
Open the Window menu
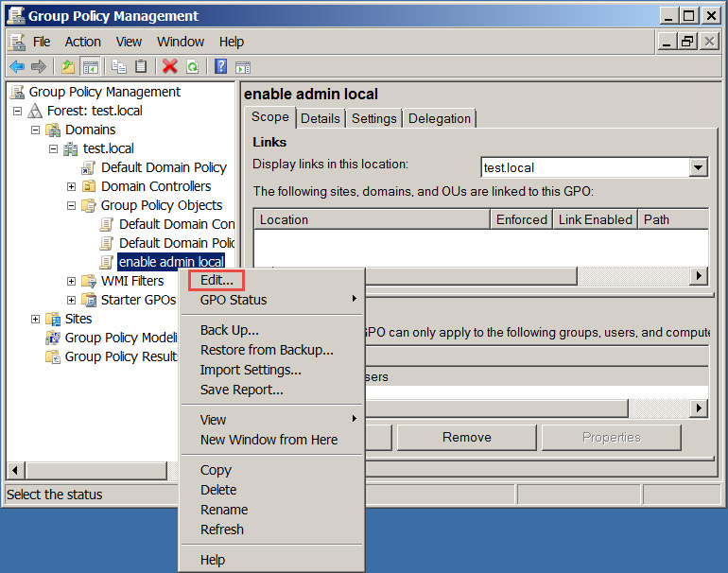click(181, 42)
